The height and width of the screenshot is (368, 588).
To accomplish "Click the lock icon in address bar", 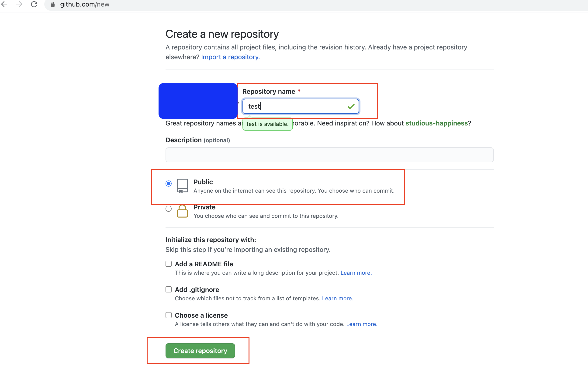I will pyautogui.click(x=52, y=4).
